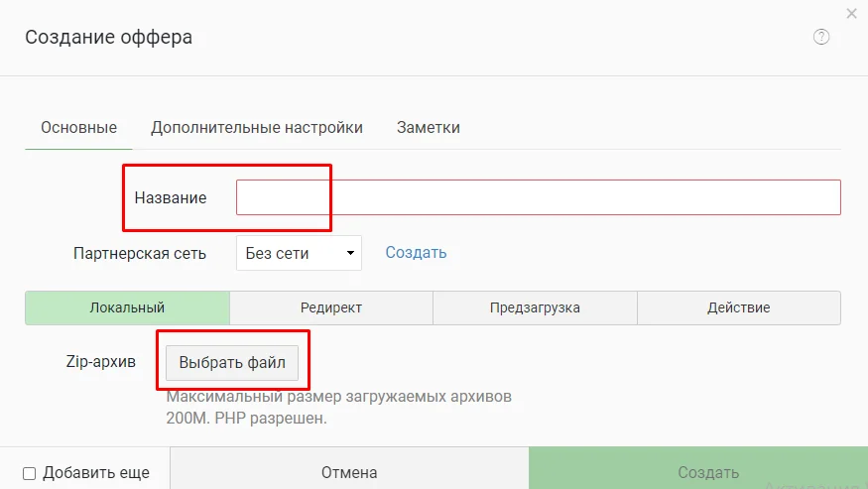Open the help question mark icon
This screenshot has height=489, width=868.
[821, 37]
